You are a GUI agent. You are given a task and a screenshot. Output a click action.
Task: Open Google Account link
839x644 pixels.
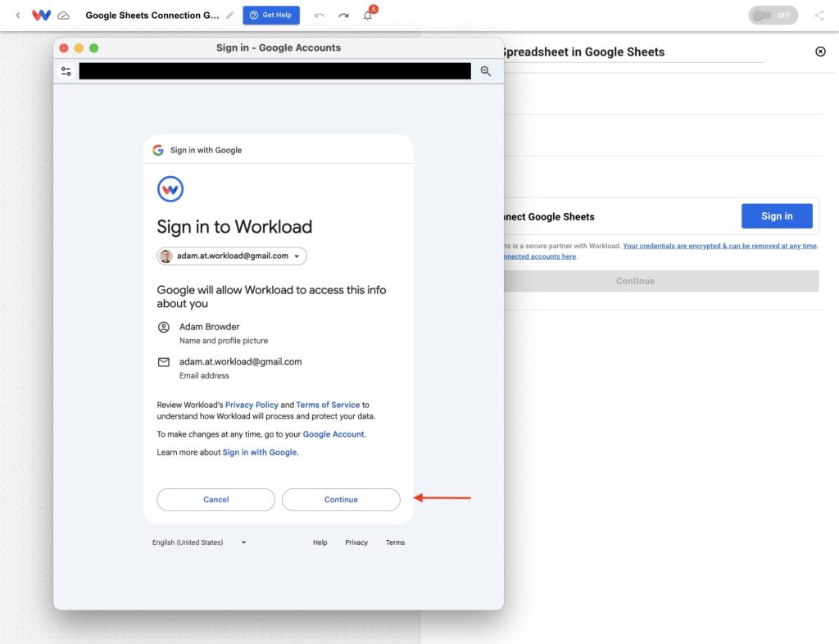pos(333,434)
